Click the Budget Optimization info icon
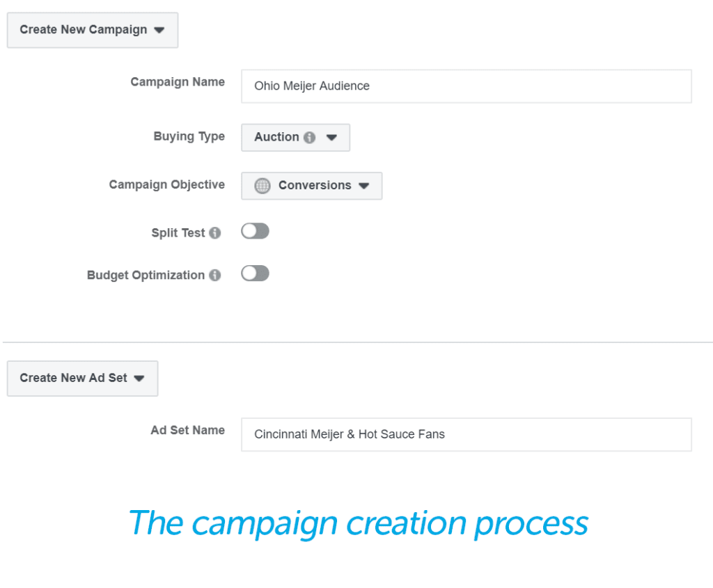 217,275
